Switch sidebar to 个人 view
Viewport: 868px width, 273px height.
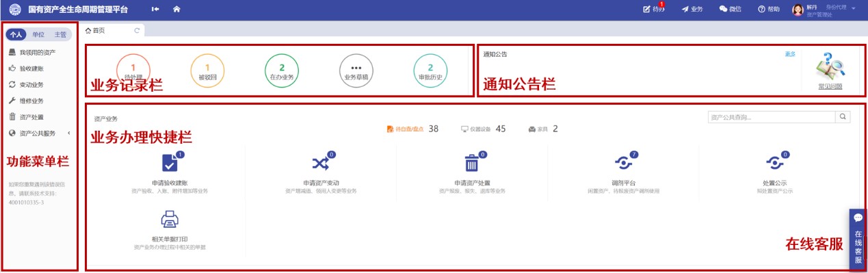point(16,34)
